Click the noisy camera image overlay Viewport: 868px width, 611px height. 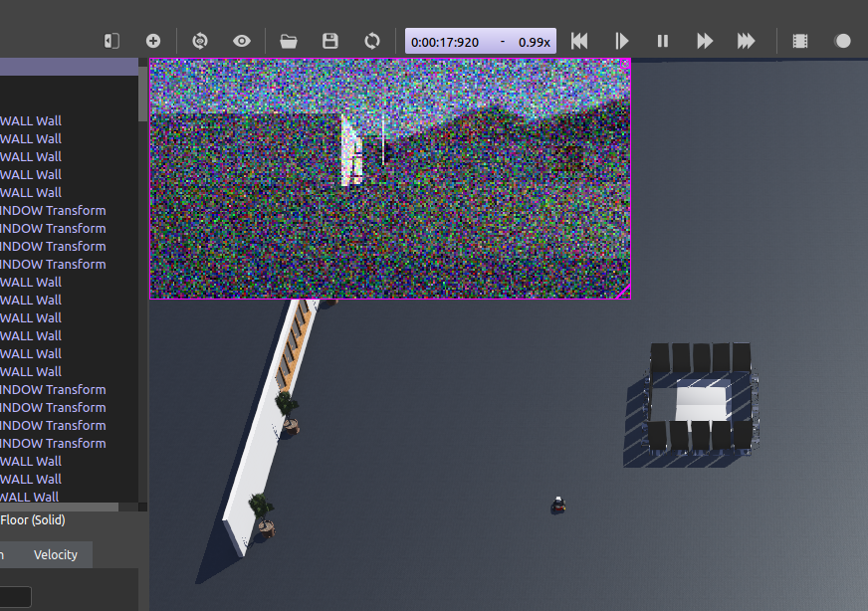tap(390, 178)
